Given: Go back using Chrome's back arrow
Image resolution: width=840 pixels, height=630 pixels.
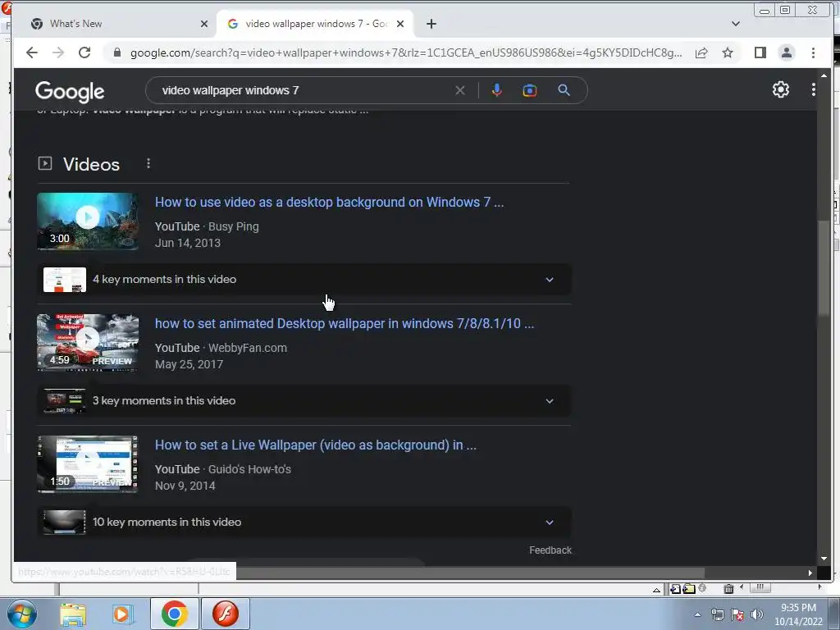Looking at the screenshot, I should tap(32, 52).
